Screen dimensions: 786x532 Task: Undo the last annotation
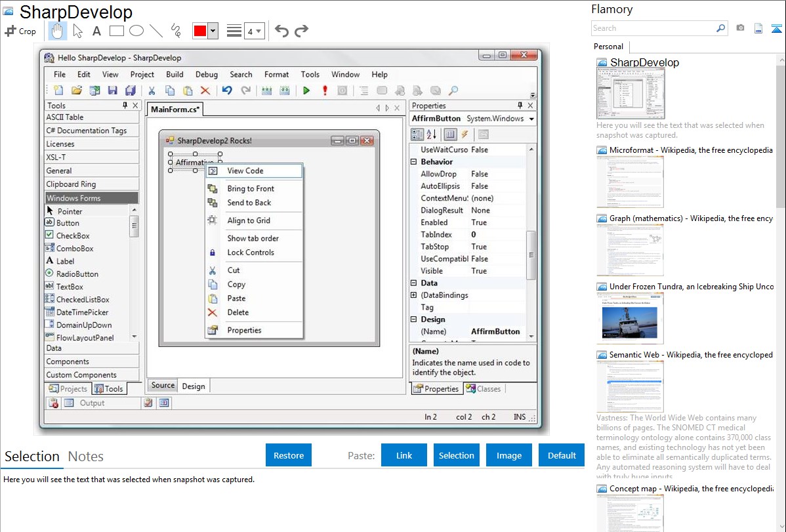click(281, 31)
